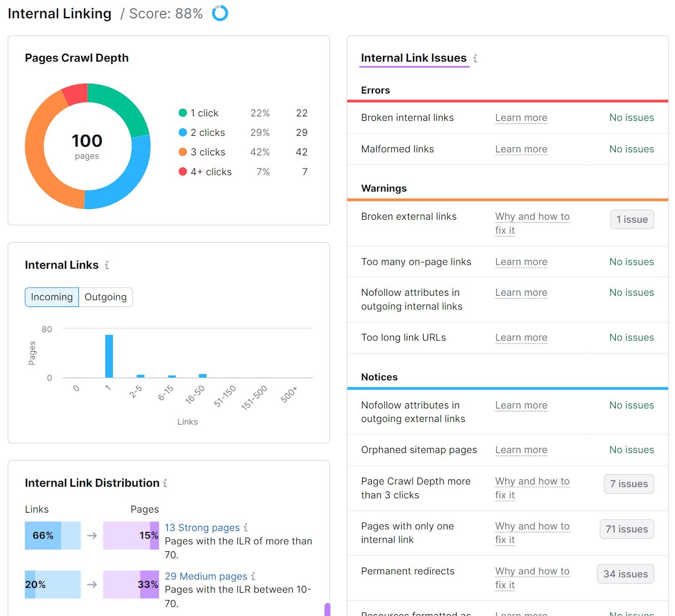Click the 16-50 links bar in chart

[203, 376]
